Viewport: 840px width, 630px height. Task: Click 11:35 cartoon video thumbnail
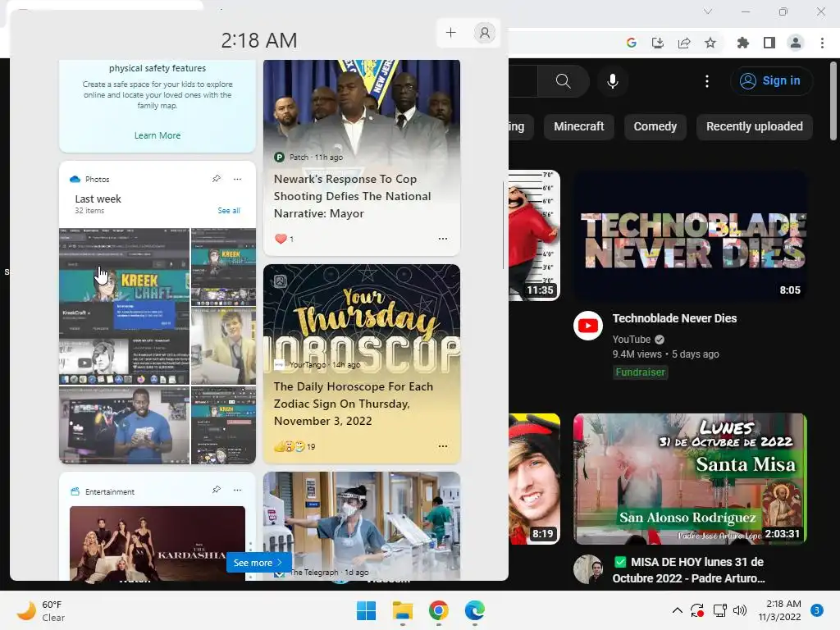[534, 235]
